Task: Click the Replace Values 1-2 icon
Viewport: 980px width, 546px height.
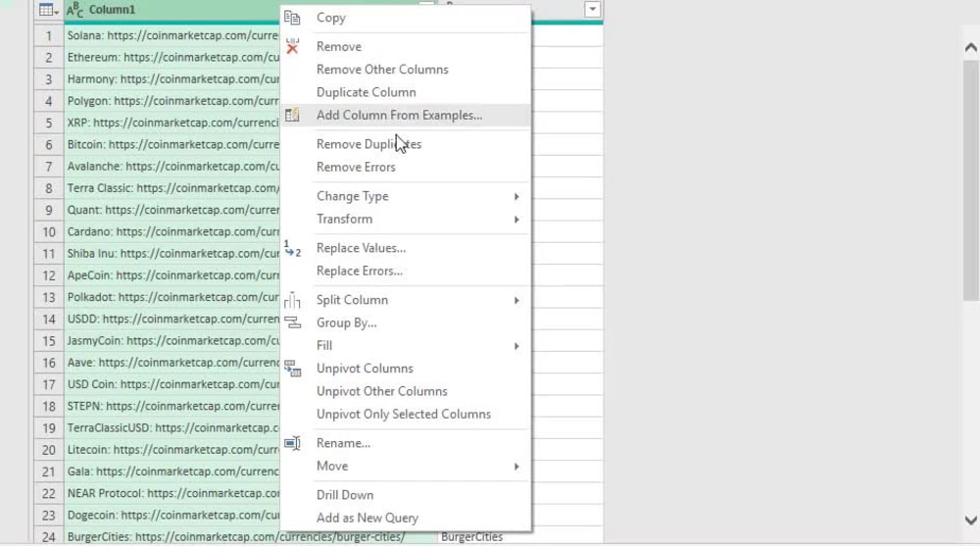Action: click(x=292, y=248)
